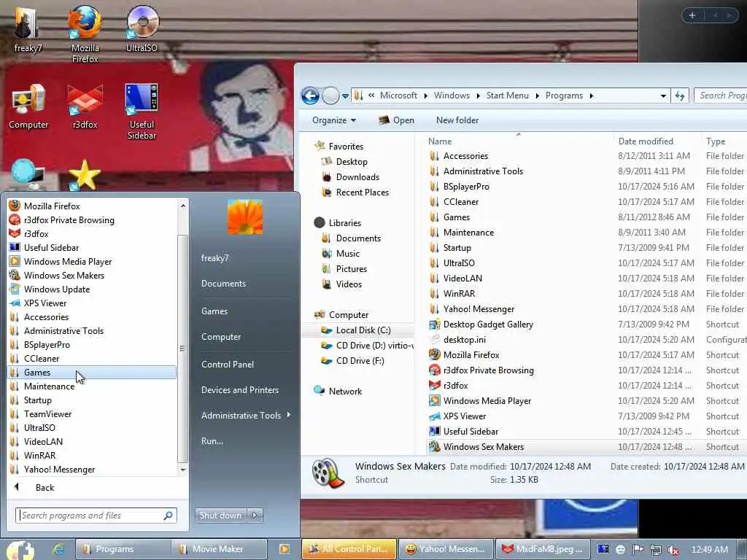The height and width of the screenshot is (560, 747).
Task: Expand the Games folder in Start menu
Action: coord(92,373)
